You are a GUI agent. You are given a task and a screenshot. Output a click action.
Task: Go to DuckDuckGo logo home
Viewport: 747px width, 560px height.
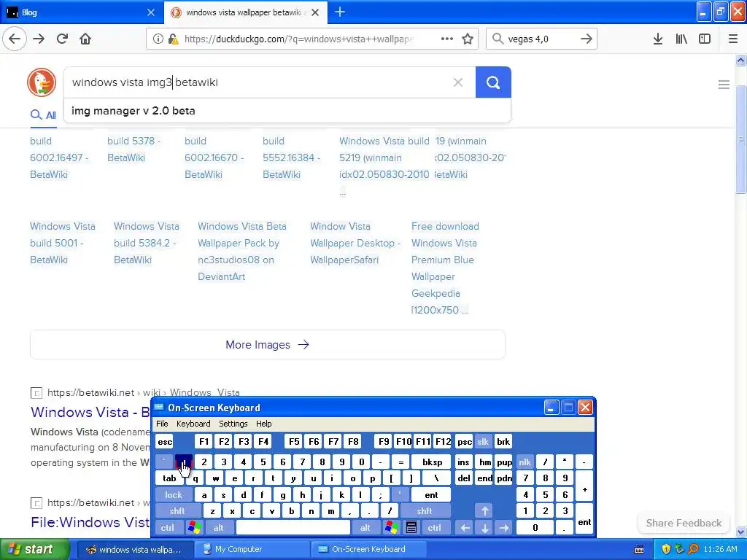point(42,82)
